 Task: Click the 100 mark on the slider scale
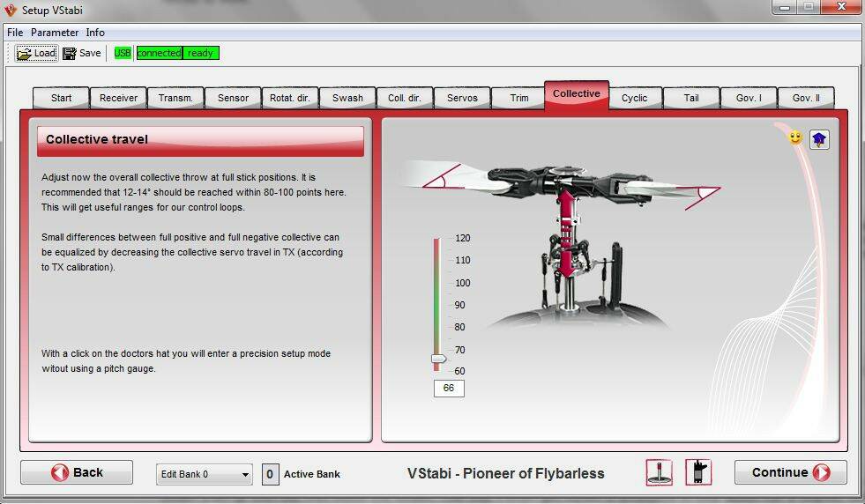click(x=462, y=283)
